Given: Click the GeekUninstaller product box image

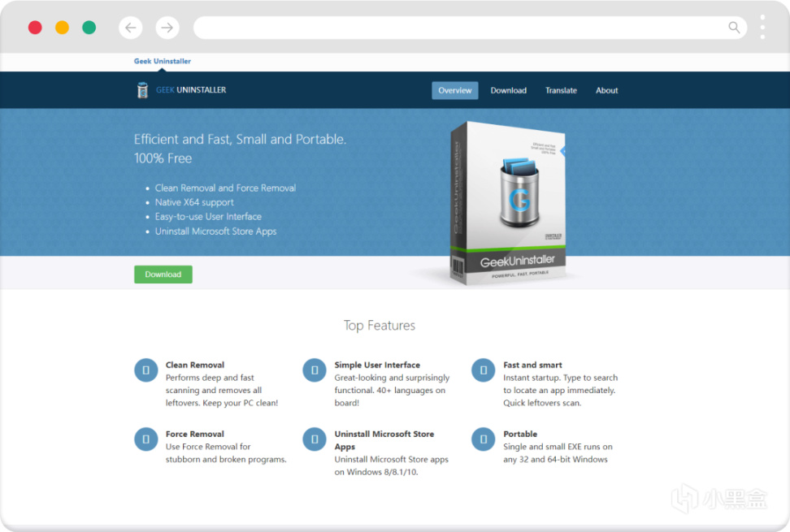Looking at the screenshot, I should click(x=508, y=203).
